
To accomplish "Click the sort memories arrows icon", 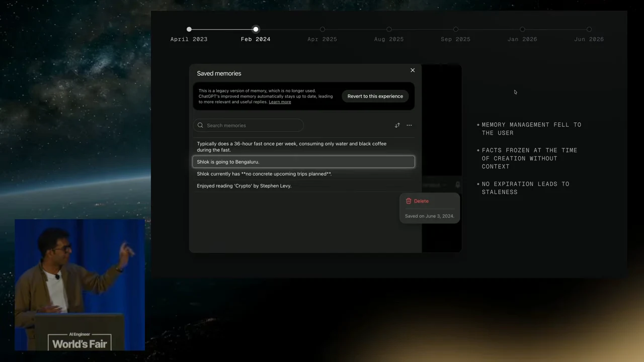I will 397,125.
